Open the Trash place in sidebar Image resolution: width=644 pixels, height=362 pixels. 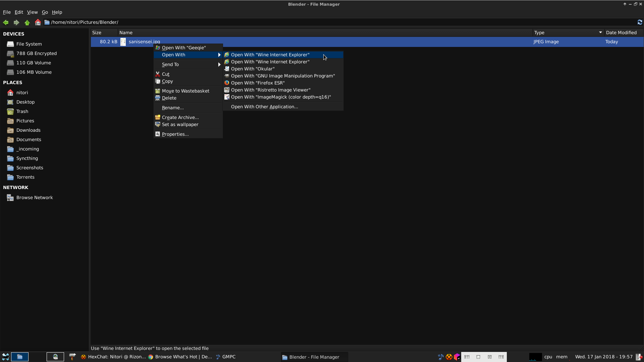22,111
